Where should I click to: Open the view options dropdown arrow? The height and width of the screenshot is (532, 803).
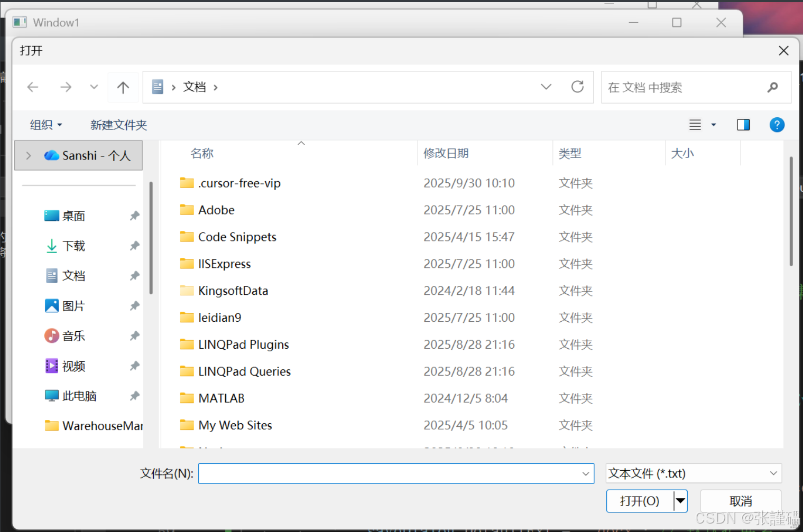[714, 125]
